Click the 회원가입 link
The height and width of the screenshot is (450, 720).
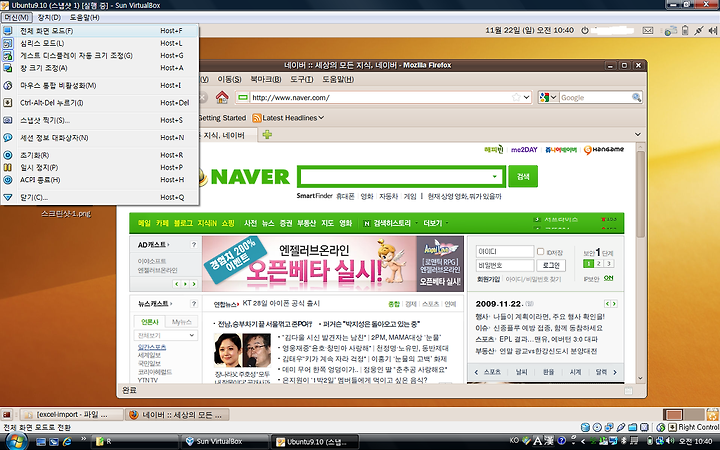click(x=488, y=279)
